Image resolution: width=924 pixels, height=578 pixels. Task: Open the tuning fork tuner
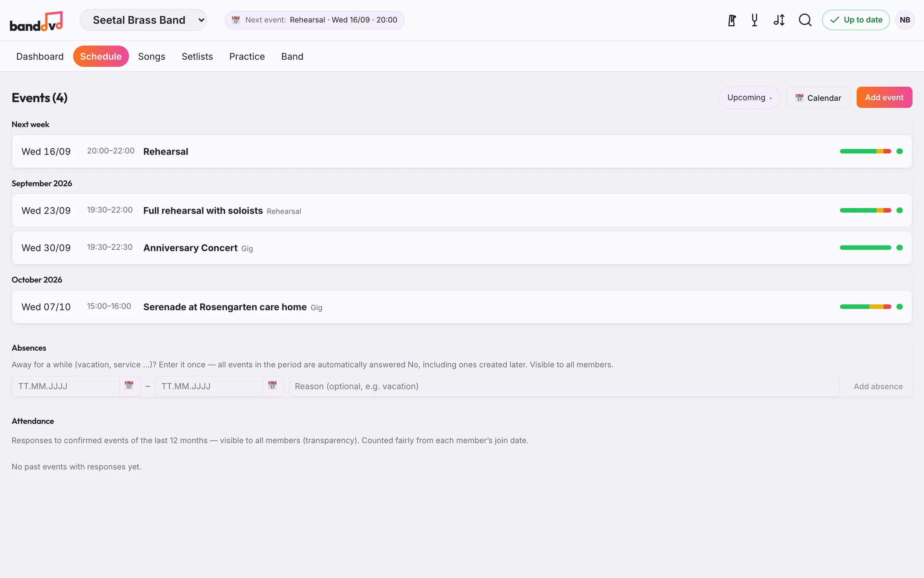[x=755, y=20]
